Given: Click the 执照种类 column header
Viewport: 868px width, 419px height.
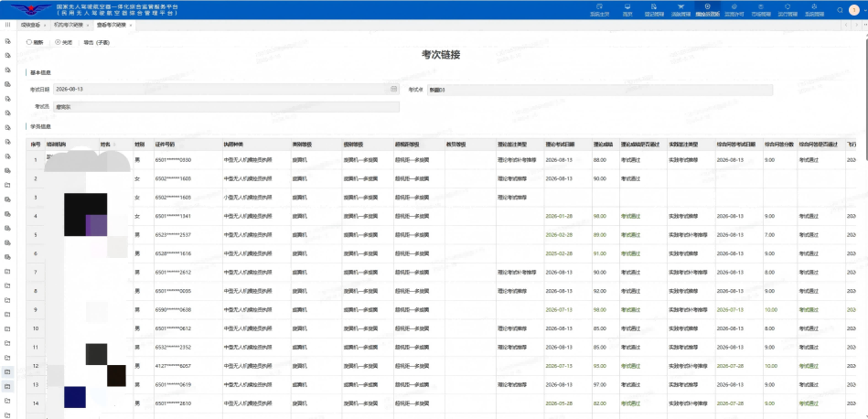Looking at the screenshot, I should pyautogui.click(x=233, y=144).
